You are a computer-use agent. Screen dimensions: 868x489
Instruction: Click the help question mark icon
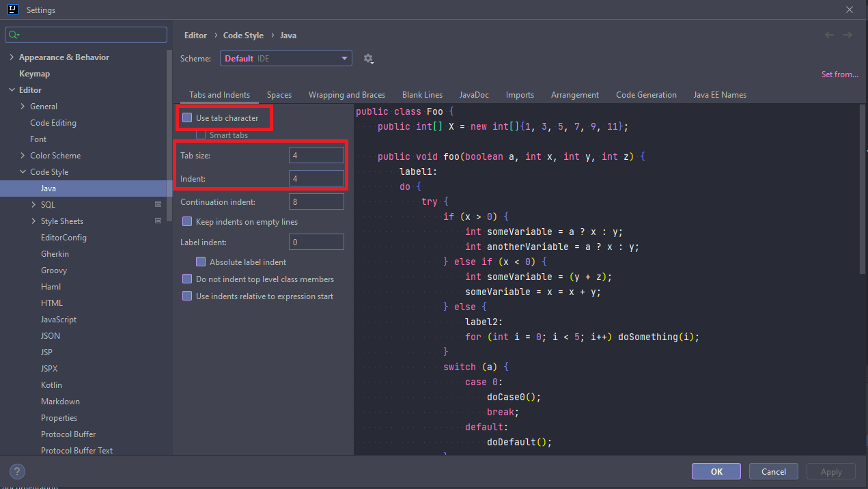(18, 471)
